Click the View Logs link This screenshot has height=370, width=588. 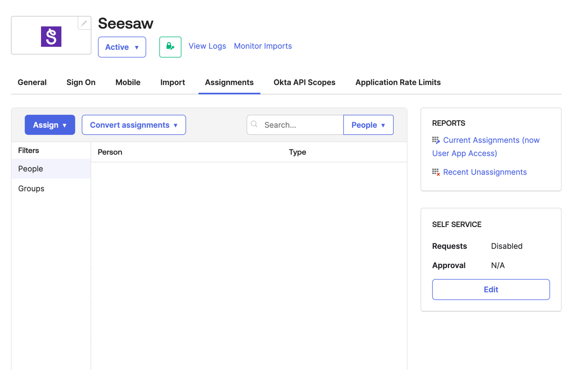(207, 46)
